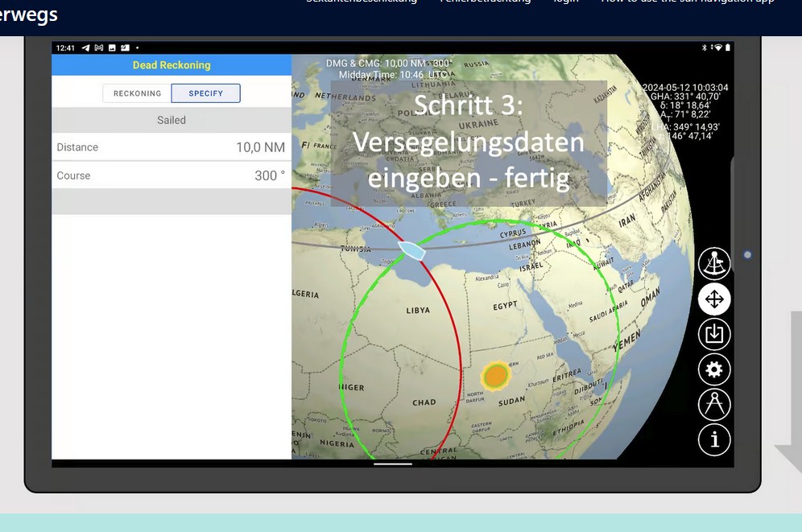Screen dimensions: 802x532
Task: Open the Telegram notification in status bar
Action: click(x=85, y=48)
